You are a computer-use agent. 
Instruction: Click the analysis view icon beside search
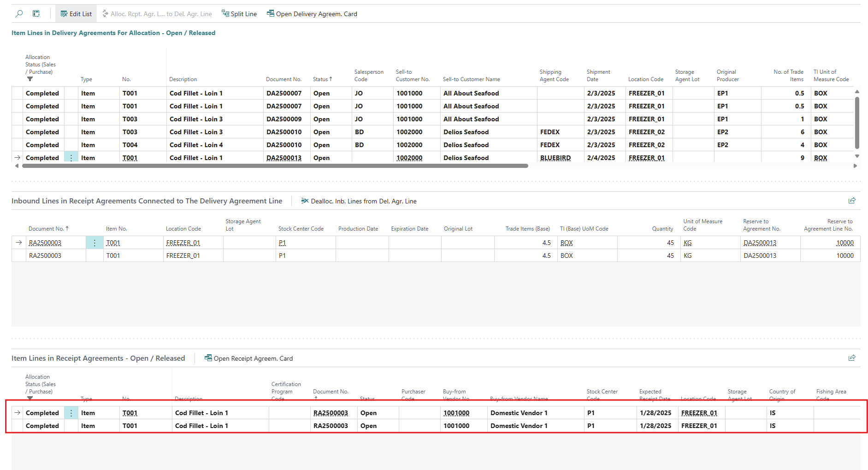36,14
